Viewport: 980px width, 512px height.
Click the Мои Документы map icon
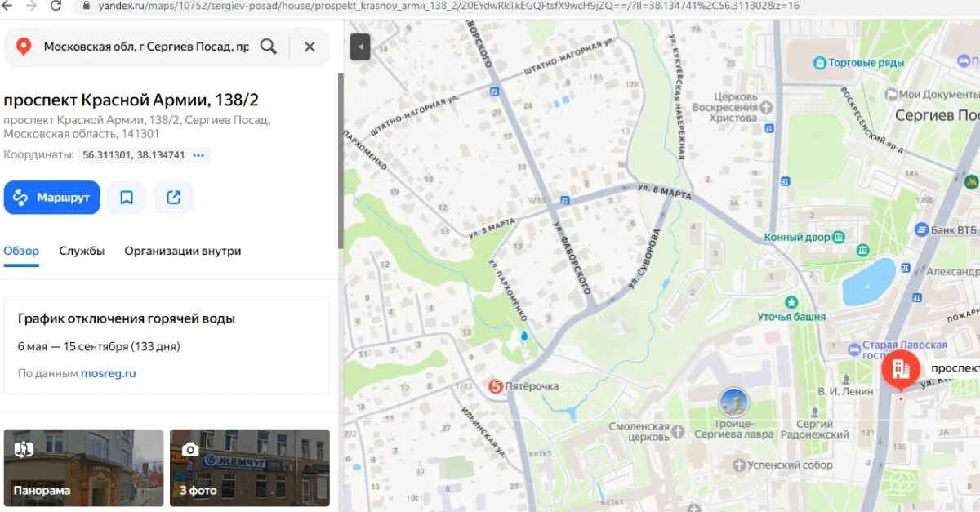(890, 95)
